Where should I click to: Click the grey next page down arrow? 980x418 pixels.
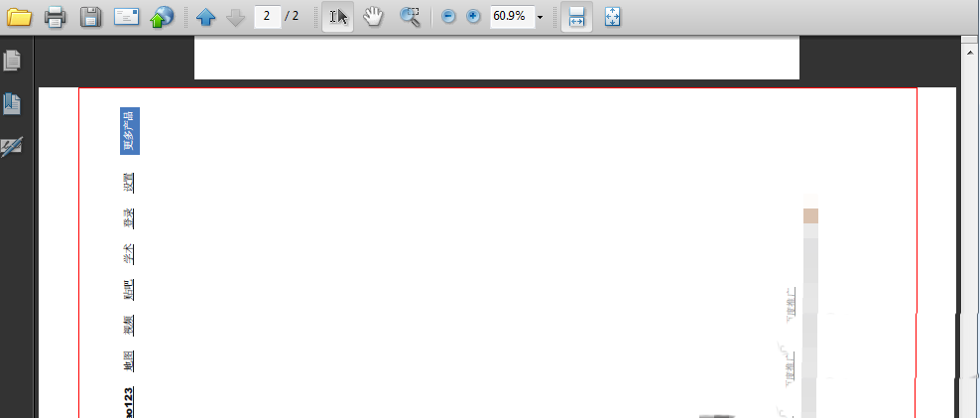235,17
